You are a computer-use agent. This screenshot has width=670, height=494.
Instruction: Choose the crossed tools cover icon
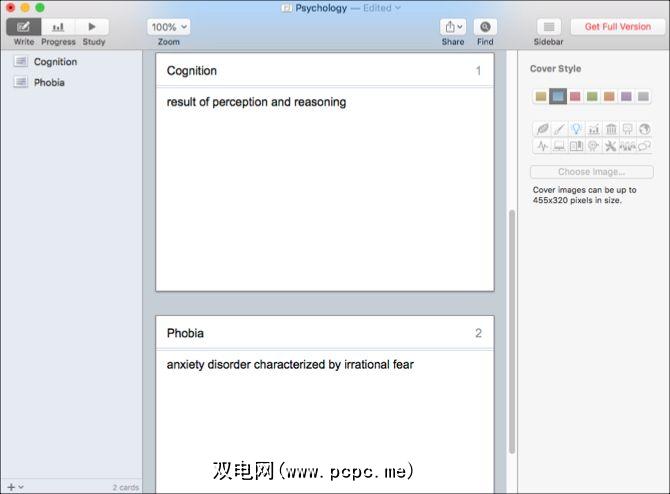(611, 146)
